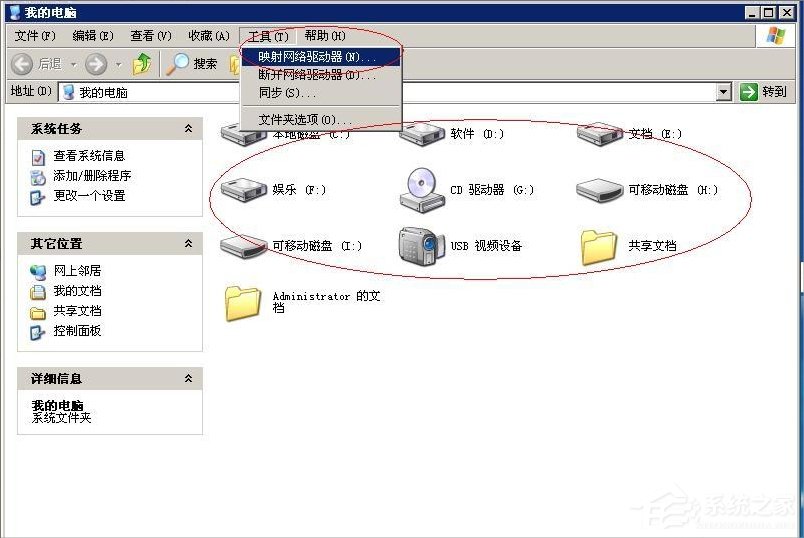
Task: Select the 可移动磁盘 (H:) drive icon
Action: click(599, 190)
